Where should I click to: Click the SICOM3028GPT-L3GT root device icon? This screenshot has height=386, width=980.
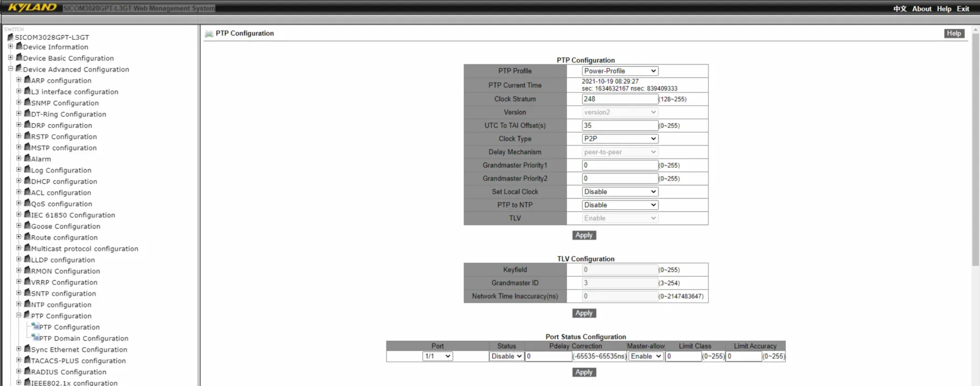(10, 37)
